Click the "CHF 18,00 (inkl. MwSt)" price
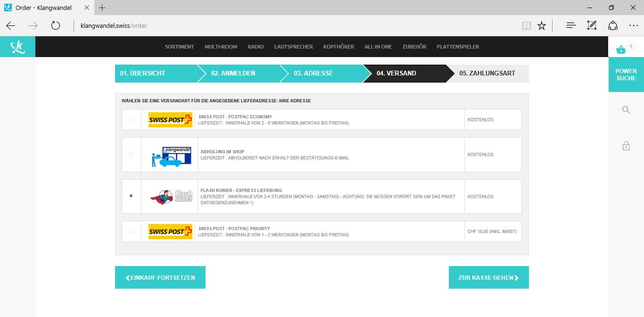Viewport: 644px width, 317px height. pos(492,232)
